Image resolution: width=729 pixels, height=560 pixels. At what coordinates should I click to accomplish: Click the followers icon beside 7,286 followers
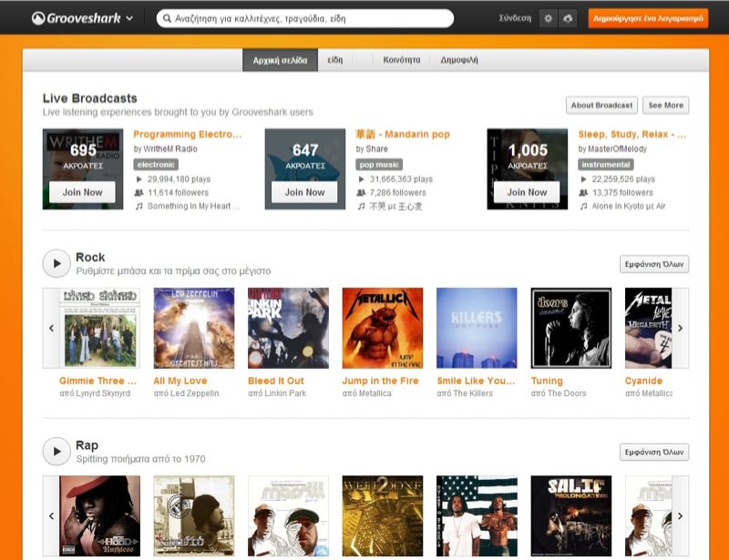point(361,192)
